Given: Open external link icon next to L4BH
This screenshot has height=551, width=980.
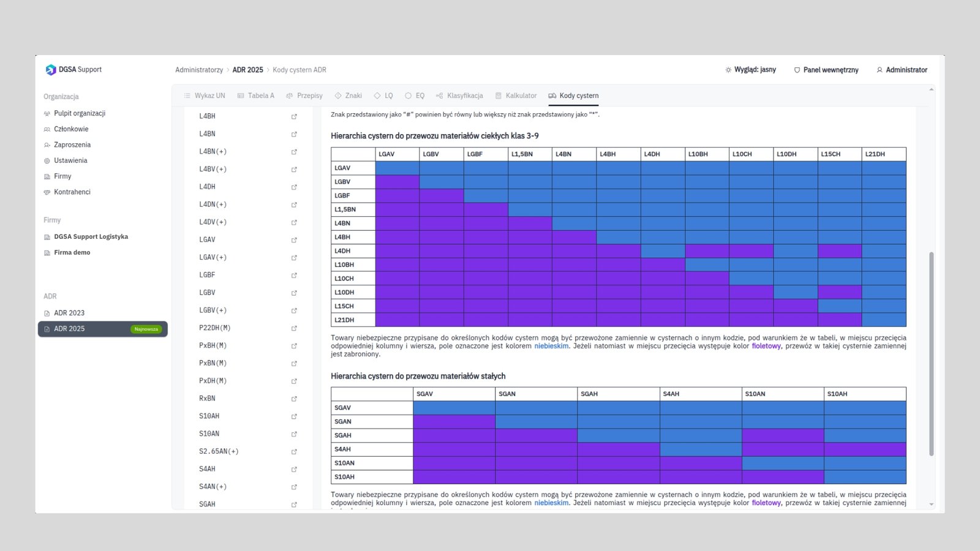Looking at the screenshot, I should [x=294, y=116].
